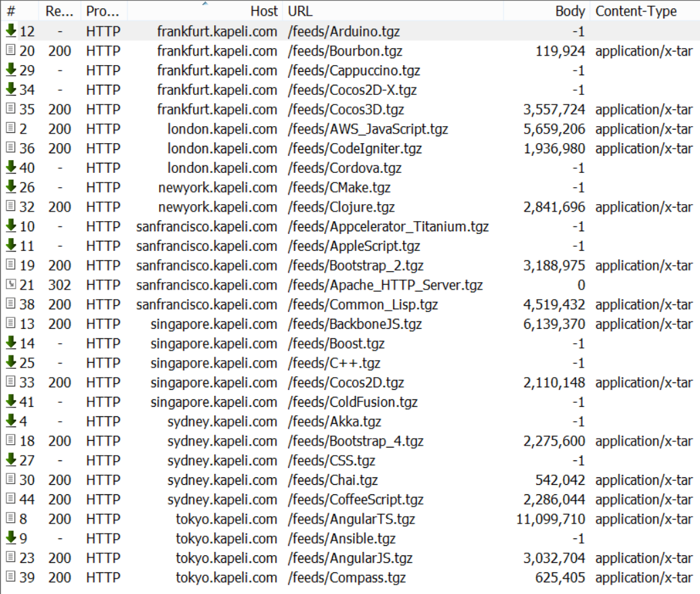The width and height of the screenshot is (700, 594).
Task: Click the document icon for session 18
Action: [11, 440]
